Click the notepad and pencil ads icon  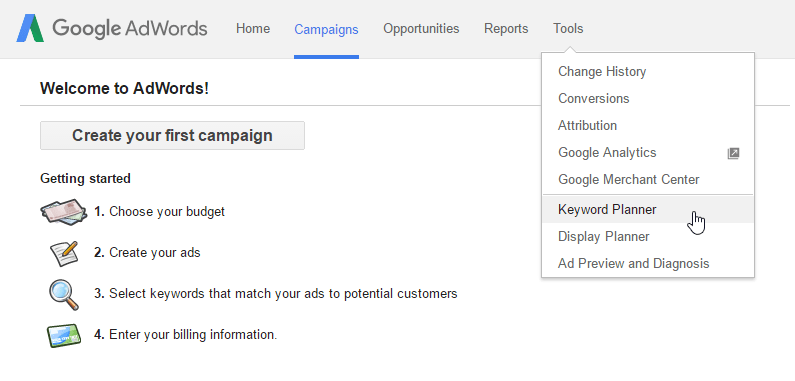pos(64,254)
